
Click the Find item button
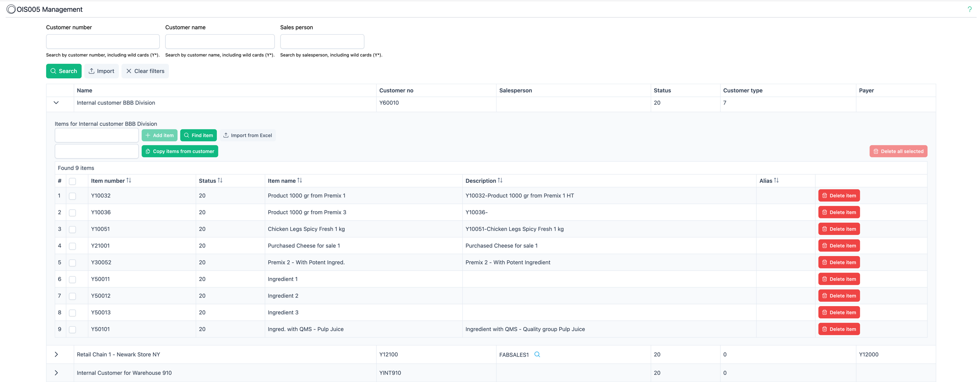(x=198, y=135)
